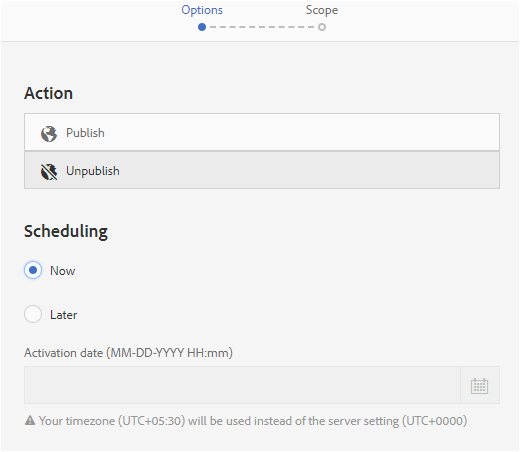Choose the Publish action row
Viewport: 520px width, 452px height.
(262, 132)
